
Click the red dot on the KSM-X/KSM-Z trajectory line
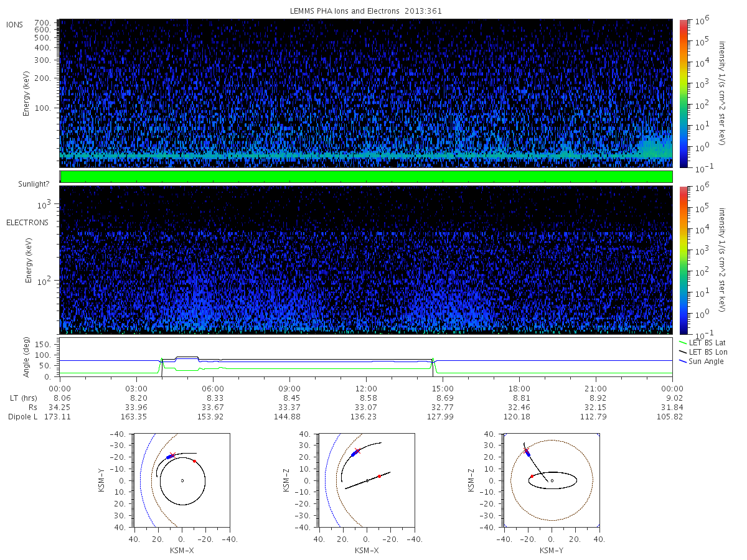point(379,476)
